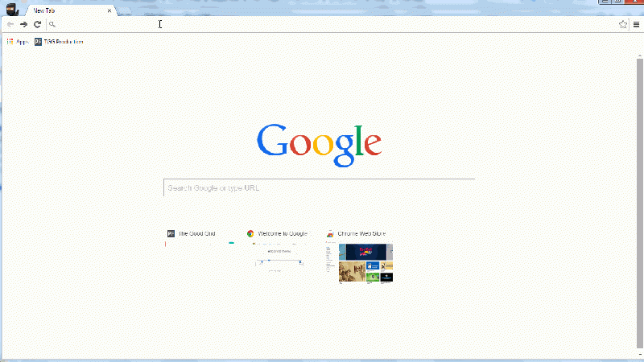Viewport: 644px width, 362px height.
Task: Click the back navigation arrow
Action: tap(10, 24)
